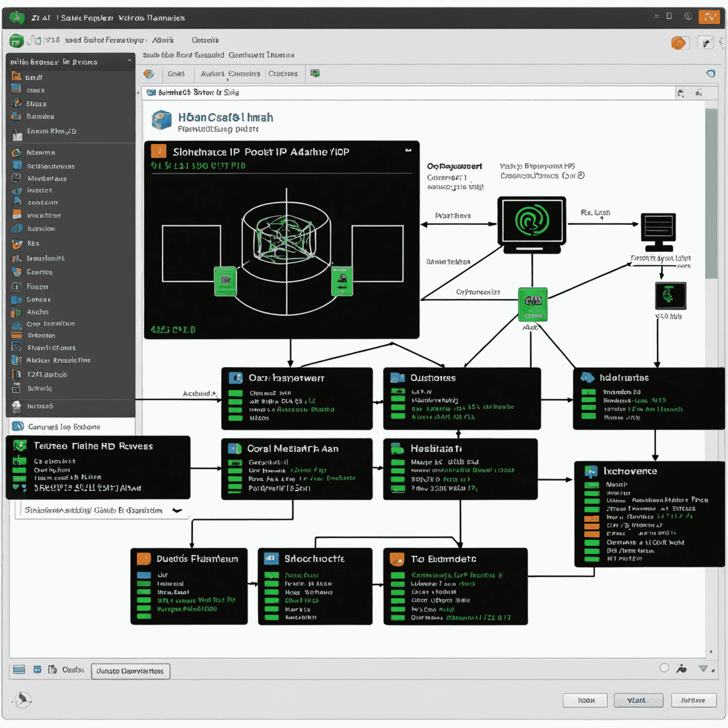Minimize the 'Slonehnace IP' panel with top-right dash
The height and width of the screenshot is (728, 728).
tap(408, 150)
